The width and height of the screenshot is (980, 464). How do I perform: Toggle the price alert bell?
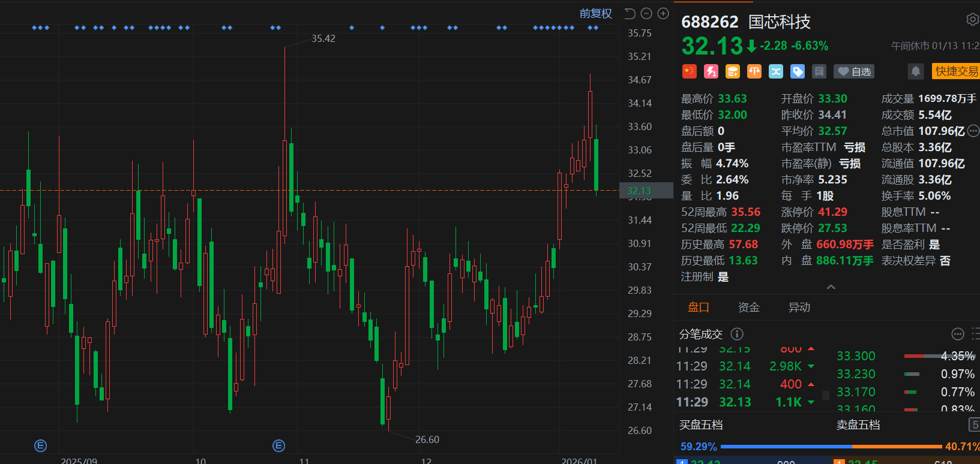(915, 72)
